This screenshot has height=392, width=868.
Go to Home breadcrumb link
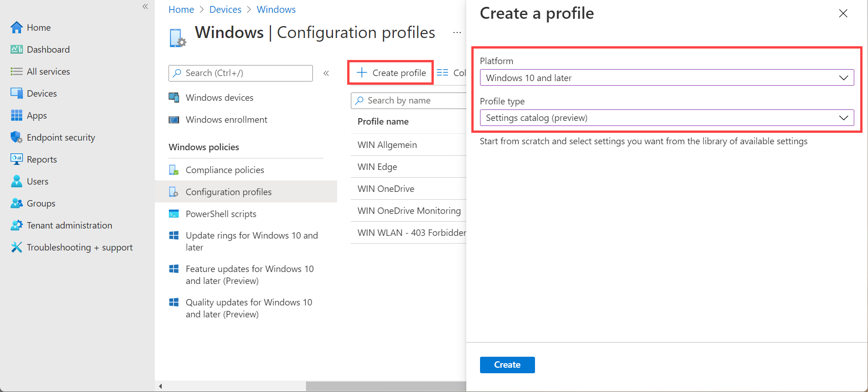pyautogui.click(x=181, y=10)
